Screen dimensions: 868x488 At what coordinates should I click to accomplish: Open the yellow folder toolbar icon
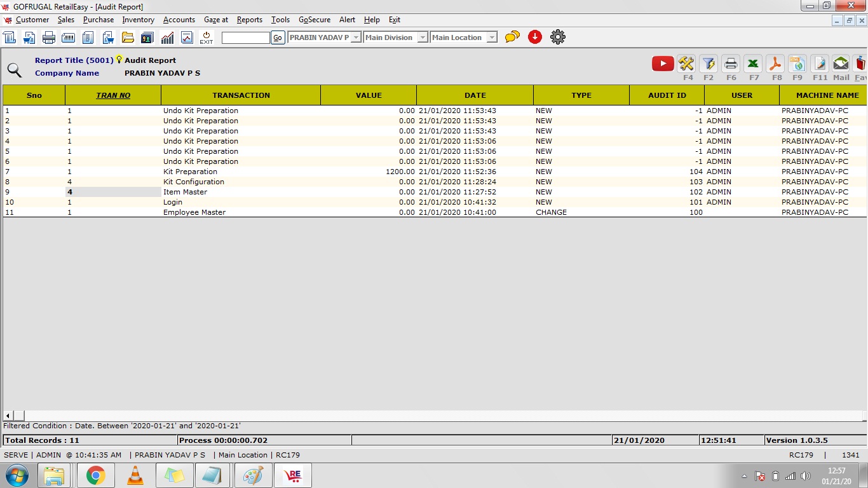128,37
